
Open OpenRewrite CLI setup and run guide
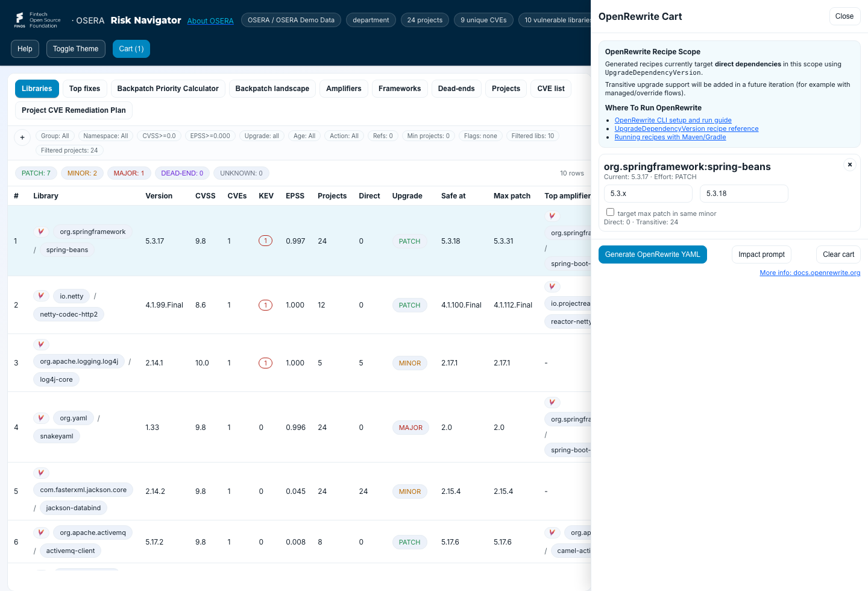click(x=673, y=120)
